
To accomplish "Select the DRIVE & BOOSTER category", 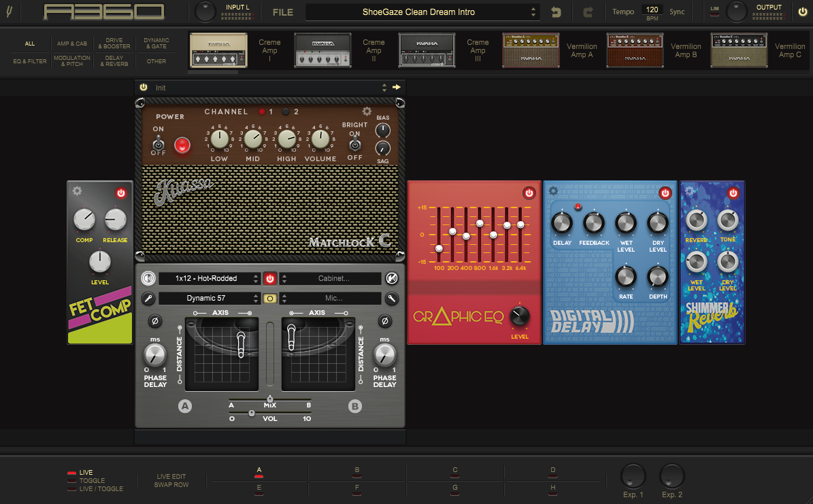I will coord(114,44).
